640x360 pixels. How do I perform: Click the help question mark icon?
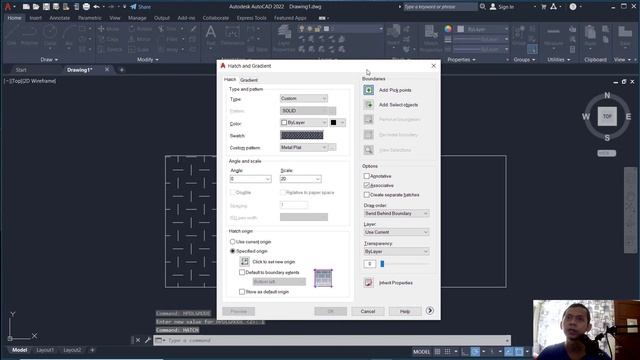pyautogui.click(x=573, y=7)
